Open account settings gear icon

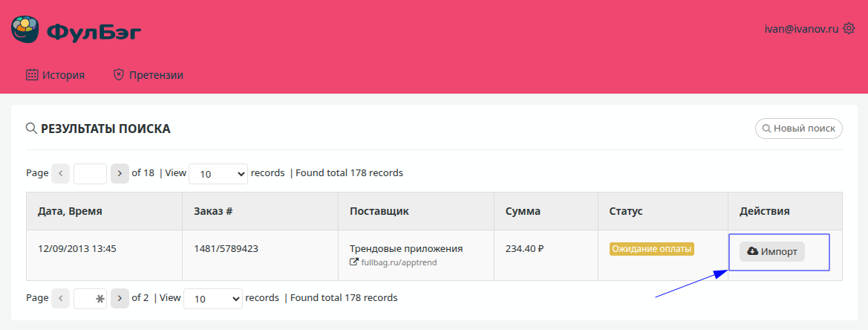[849, 29]
